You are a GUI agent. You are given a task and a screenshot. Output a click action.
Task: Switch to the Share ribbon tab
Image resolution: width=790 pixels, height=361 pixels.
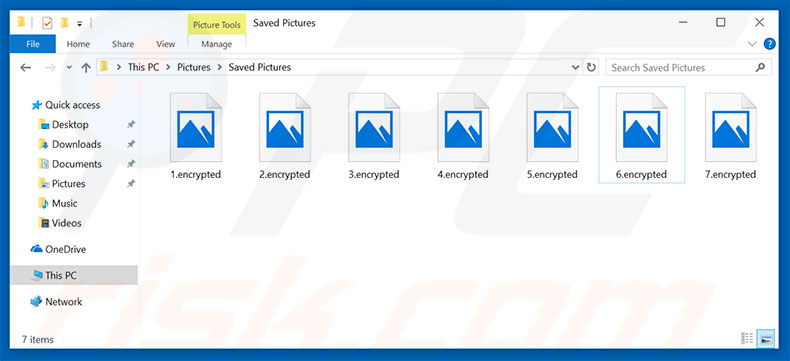(123, 44)
